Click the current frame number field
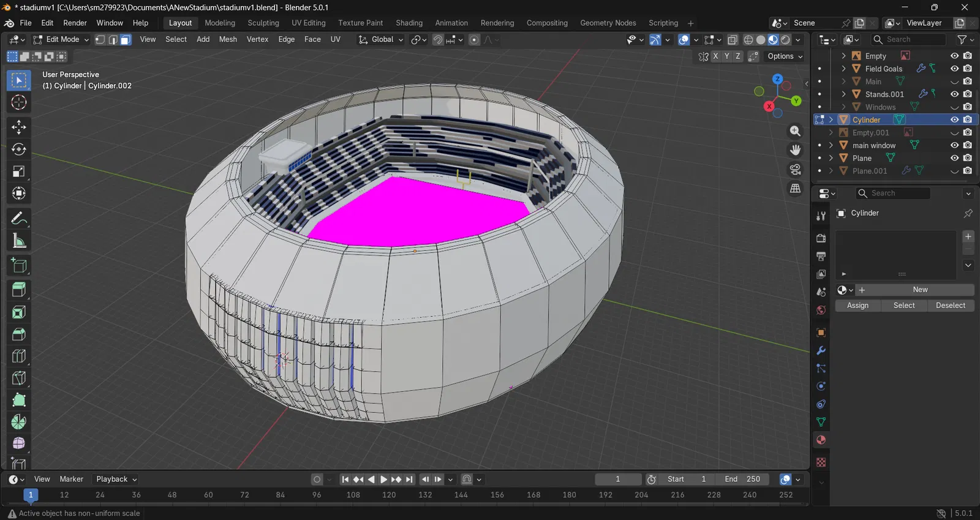 coord(618,480)
